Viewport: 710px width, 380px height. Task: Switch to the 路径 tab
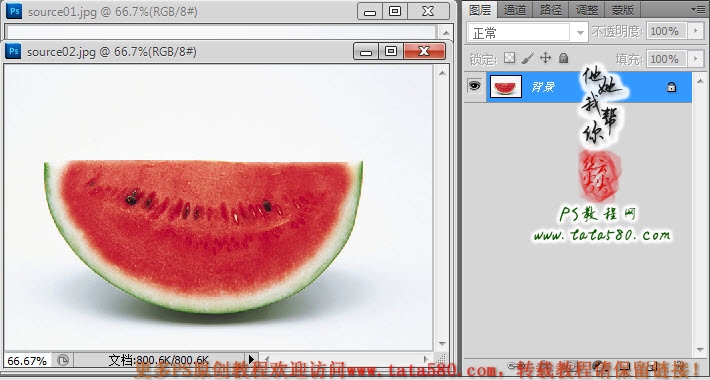tap(551, 10)
